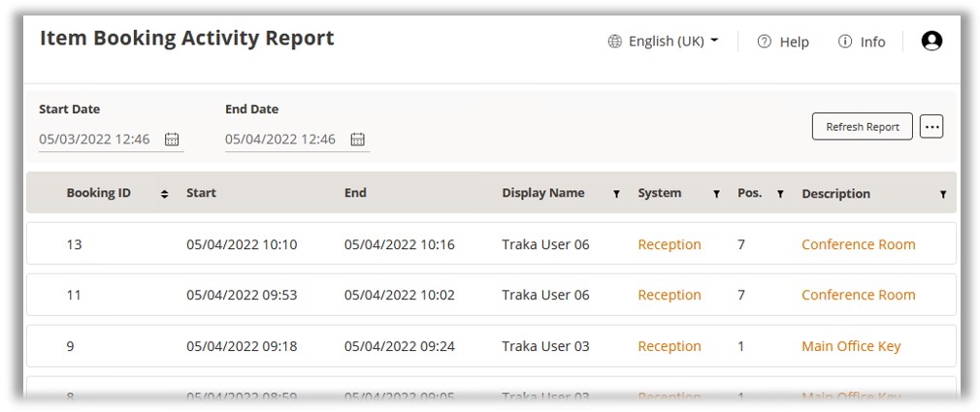Filter the System column
The width and height of the screenshot is (980, 412).
[x=716, y=194]
